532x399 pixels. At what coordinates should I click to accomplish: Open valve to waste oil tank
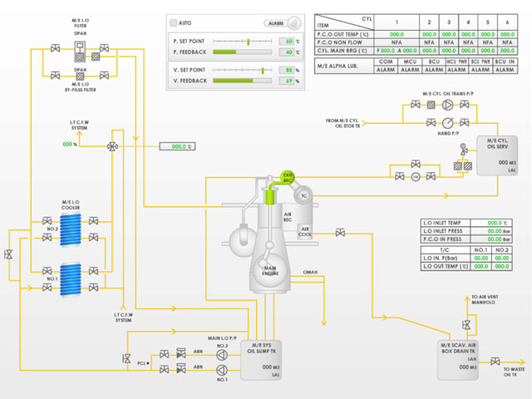click(x=495, y=362)
